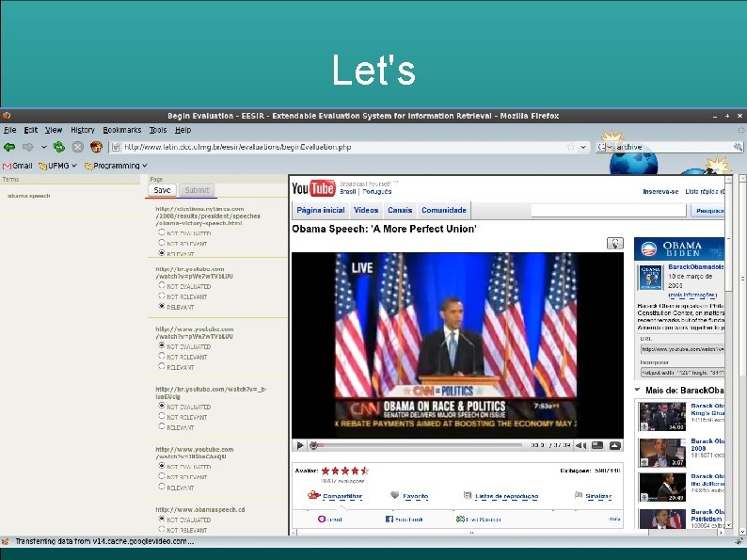Click the Submit button
The width and height of the screenshot is (747, 560).
click(198, 190)
